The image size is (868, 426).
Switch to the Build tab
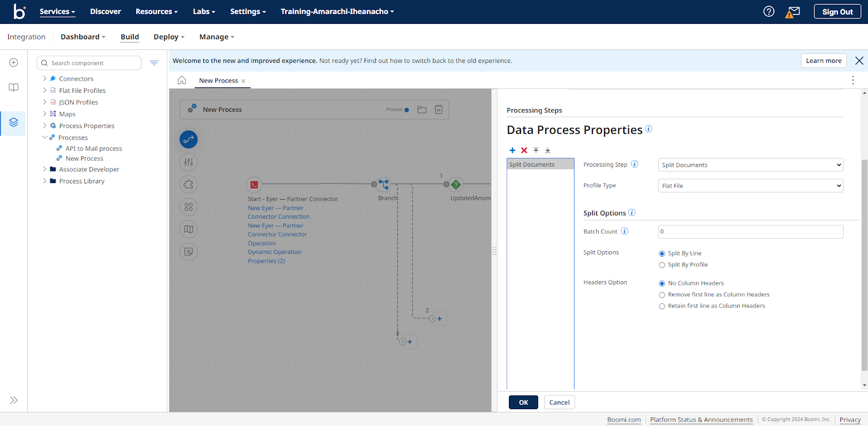pos(130,37)
